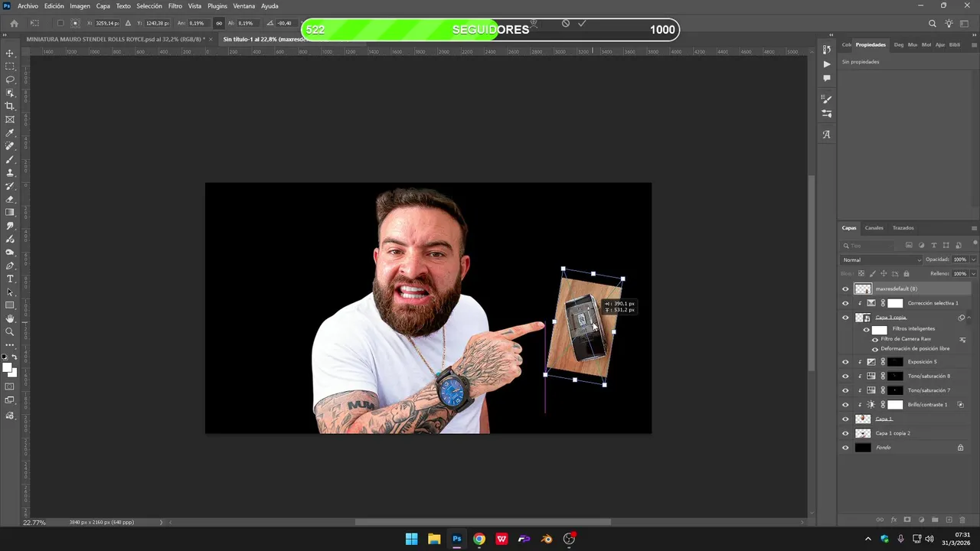Expand the tools panel double-arrow
The height and width of the screenshot is (551, 980).
click(x=6, y=34)
